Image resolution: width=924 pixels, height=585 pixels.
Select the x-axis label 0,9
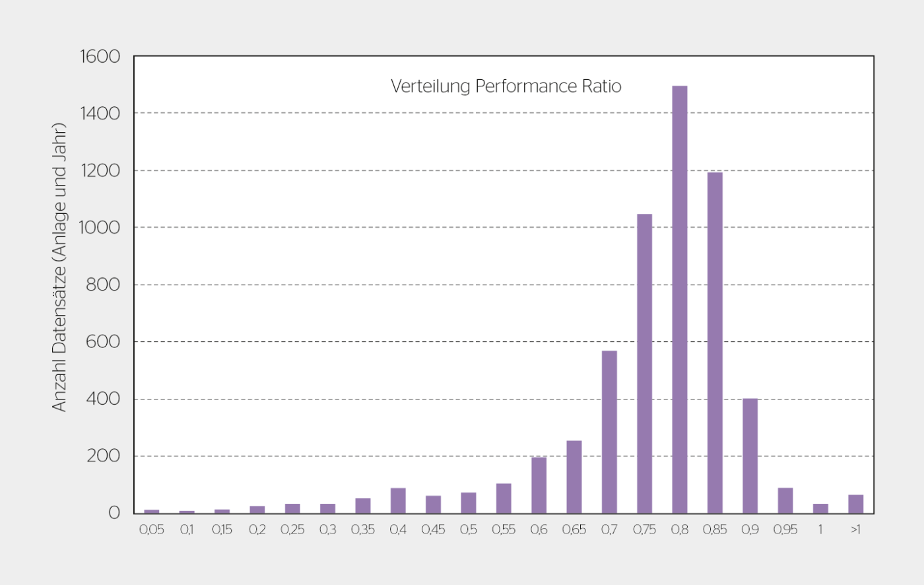750,530
